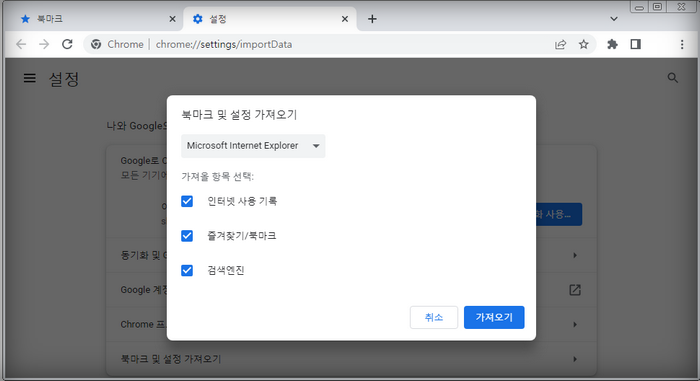
Task: Expand 북마크 및 설정 가져오기 row arrow
Action: pyautogui.click(x=575, y=359)
